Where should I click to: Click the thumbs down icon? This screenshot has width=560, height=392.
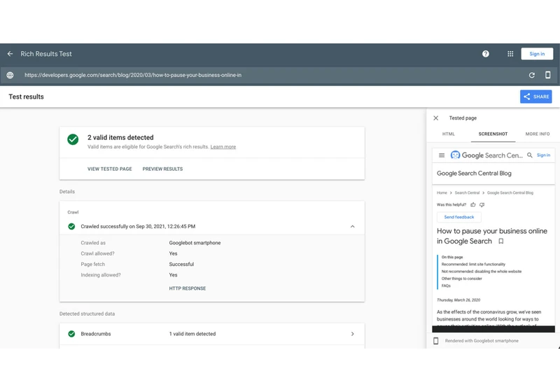pyautogui.click(x=482, y=204)
